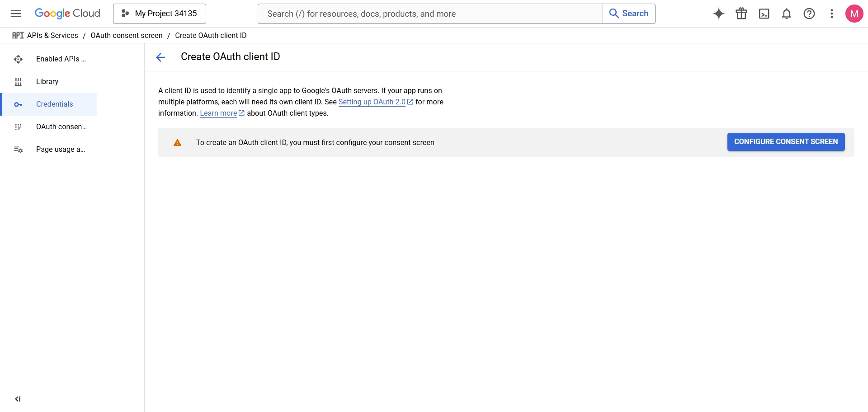Click the user account avatar
Screen dimensions: 868x412
pos(854,14)
